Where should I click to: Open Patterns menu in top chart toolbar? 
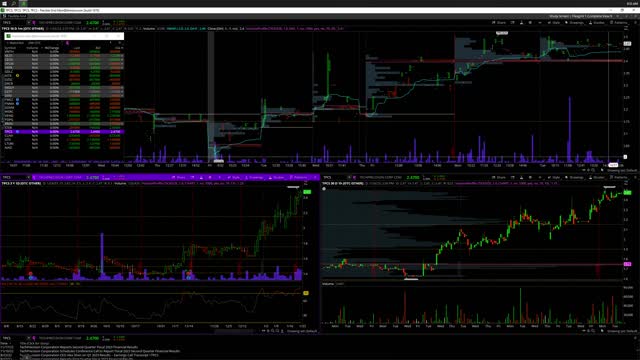pyautogui.click(x=619, y=22)
